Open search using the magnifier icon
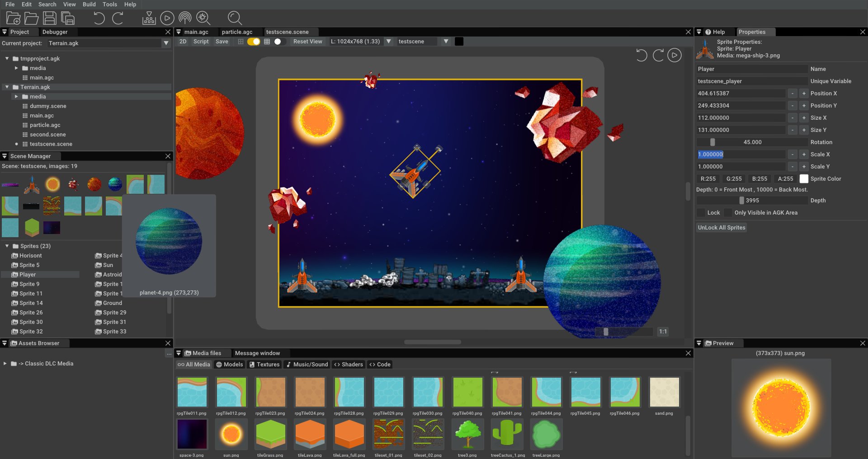 [x=235, y=18]
